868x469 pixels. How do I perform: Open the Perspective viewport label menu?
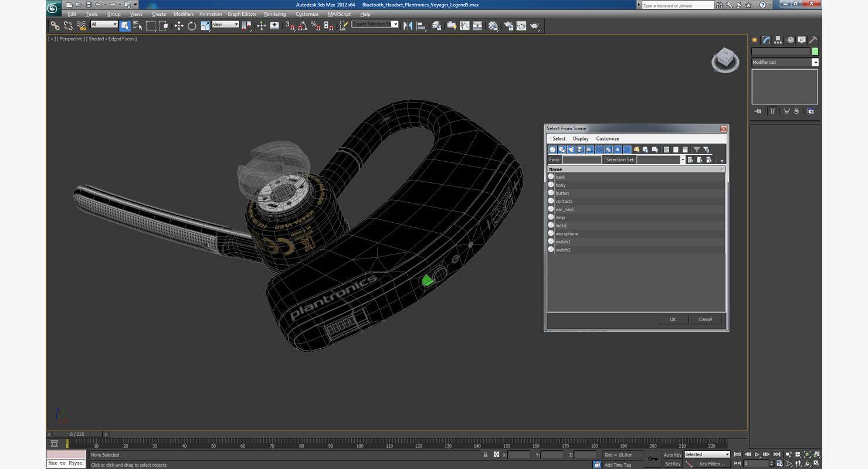click(x=70, y=39)
